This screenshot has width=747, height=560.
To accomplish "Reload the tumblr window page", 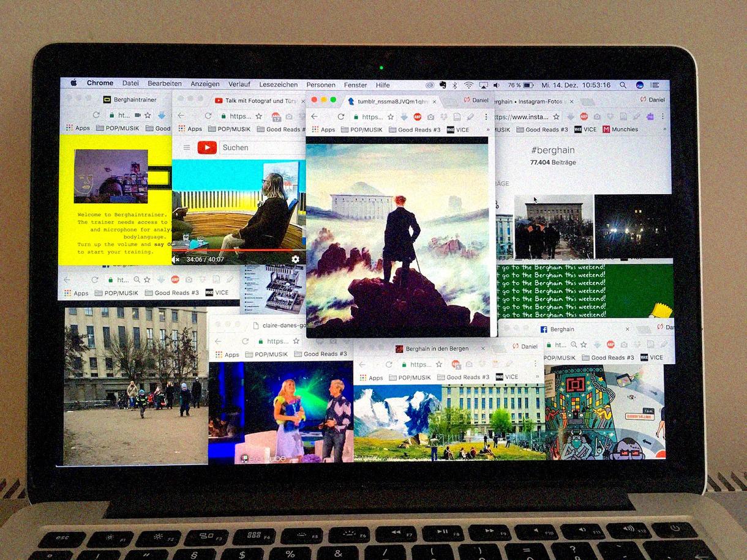I will pos(341,116).
